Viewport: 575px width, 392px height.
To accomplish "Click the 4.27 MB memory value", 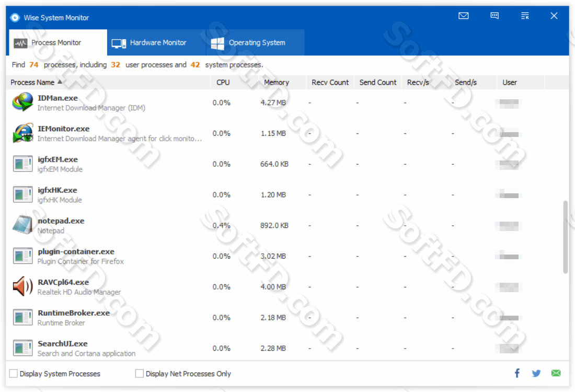I will 273,102.
